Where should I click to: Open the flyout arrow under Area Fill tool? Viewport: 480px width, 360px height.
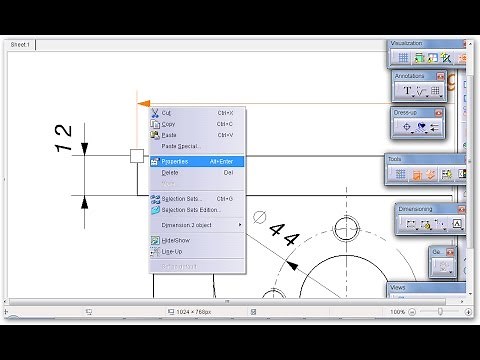click(x=427, y=133)
